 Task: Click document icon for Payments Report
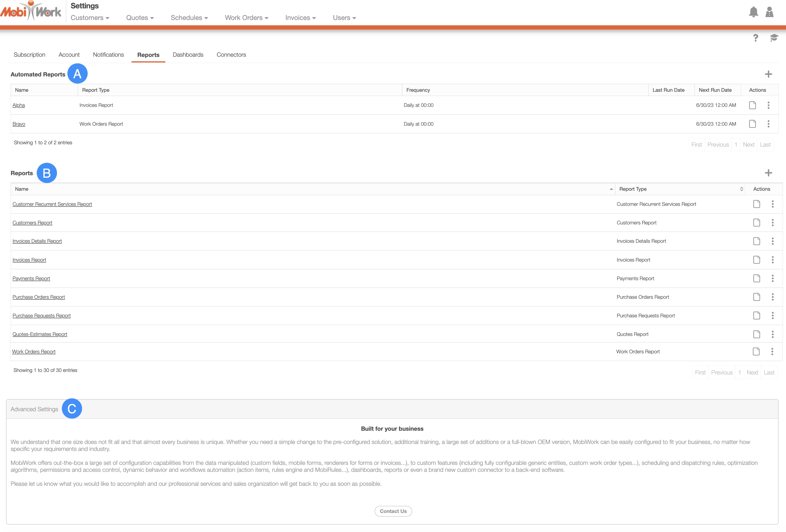coord(757,278)
